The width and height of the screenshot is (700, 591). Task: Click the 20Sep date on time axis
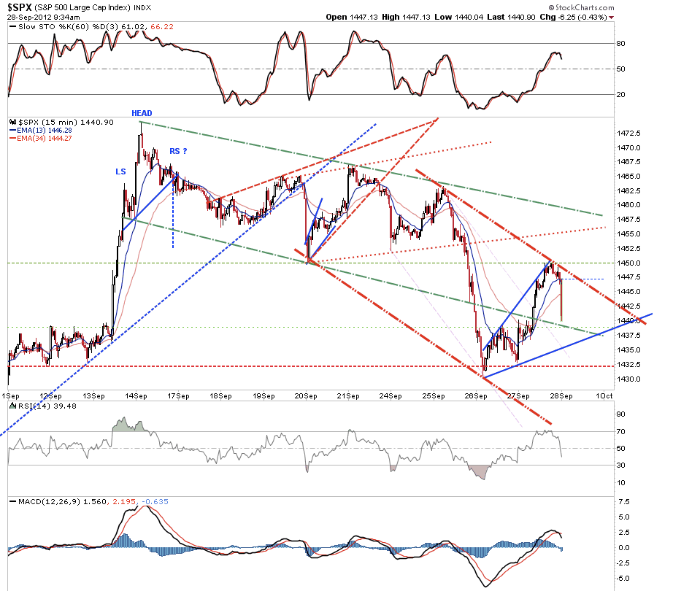tap(307, 396)
